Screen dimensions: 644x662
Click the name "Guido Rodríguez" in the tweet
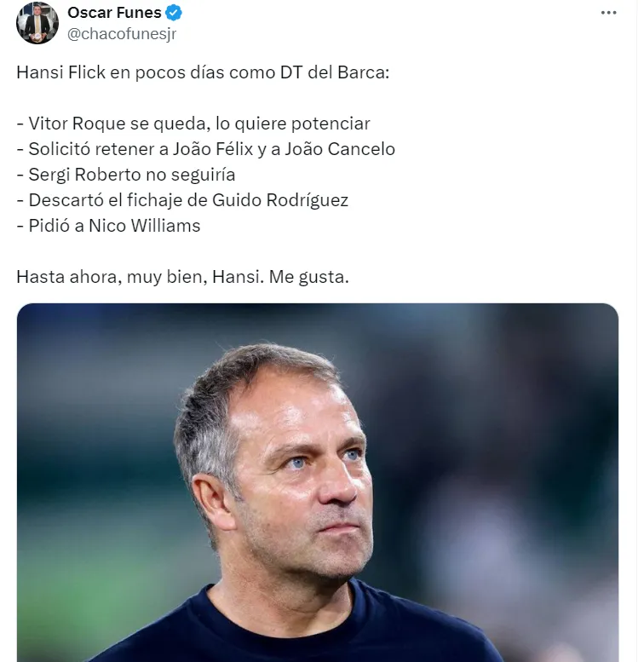pyautogui.click(x=288, y=200)
